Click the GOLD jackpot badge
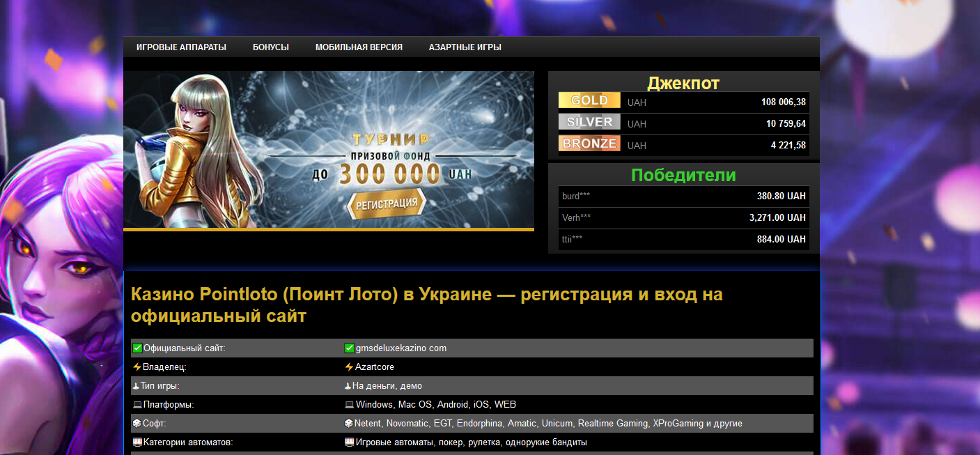This screenshot has height=455, width=980. pos(589,100)
